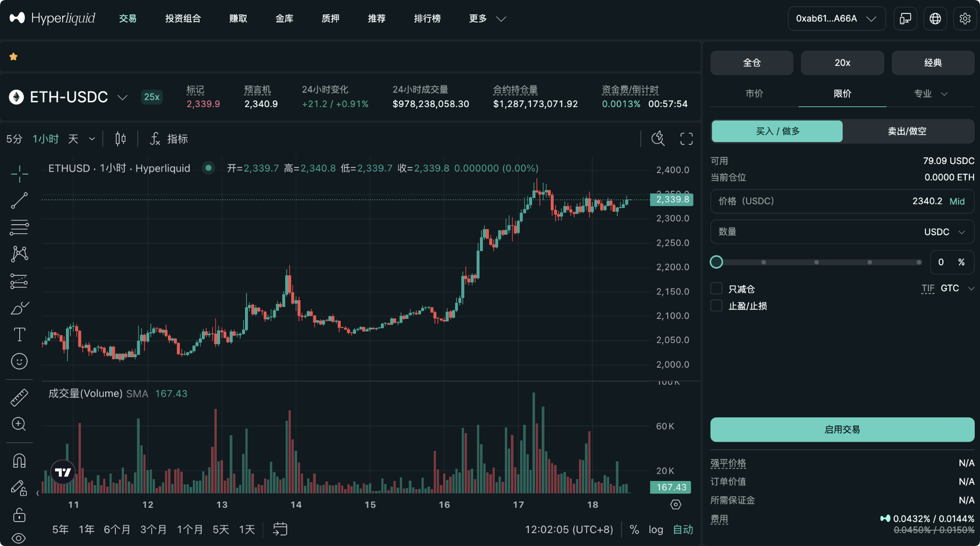Select the text annotation tool
This screenshot has height=546, width=980.
19,334
